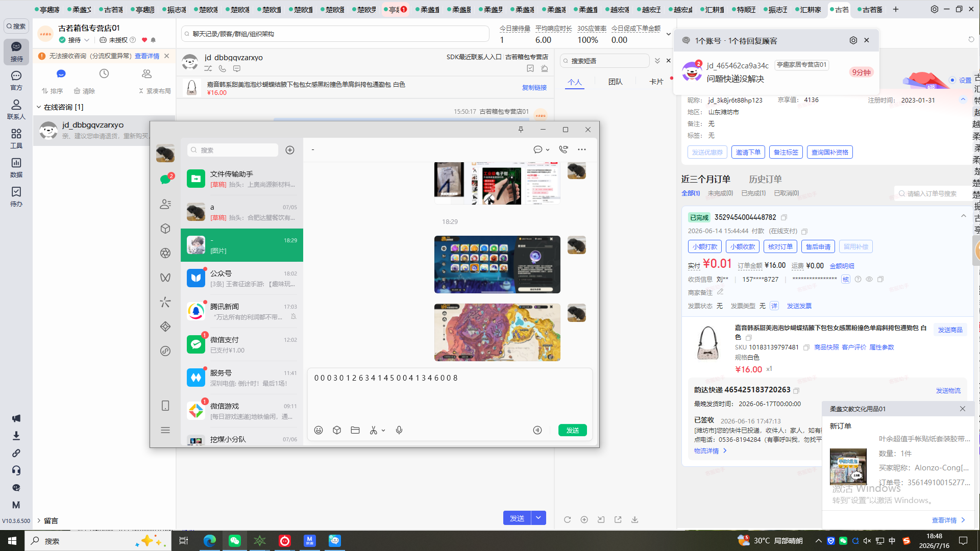Toggle heart favorite icon under shop name
Screen dimensions: 980x551
coord(144,40)
